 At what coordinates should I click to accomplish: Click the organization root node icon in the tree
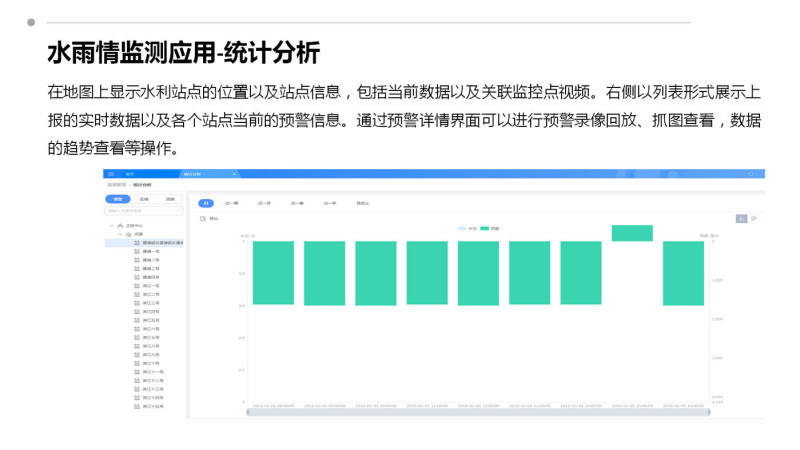click(x=120, y=226)
